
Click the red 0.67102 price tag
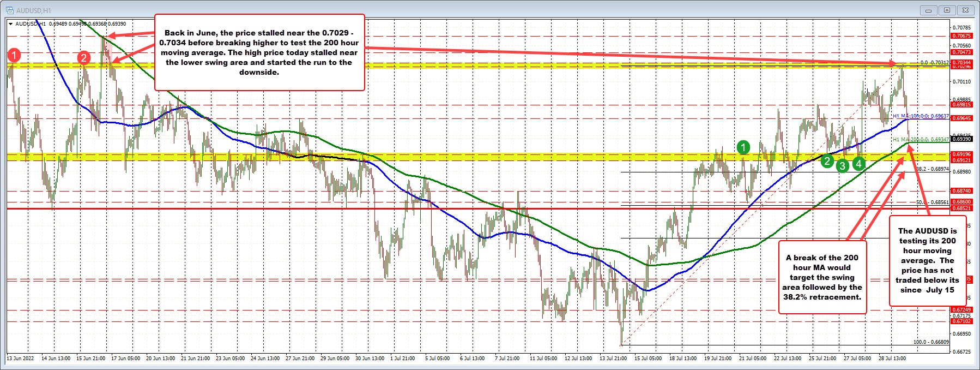click(x=961, y=321)
